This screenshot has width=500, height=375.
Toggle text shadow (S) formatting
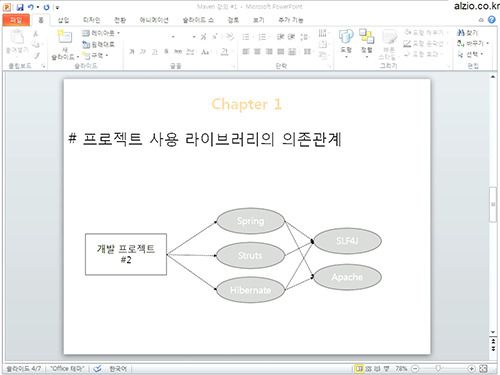coord(166,52)
